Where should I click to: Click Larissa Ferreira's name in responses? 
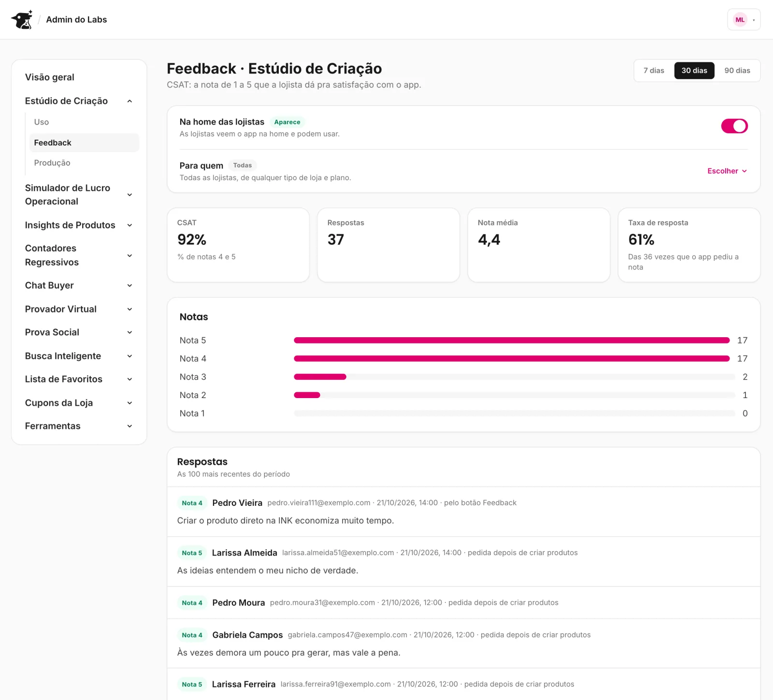tap(243, 685)
